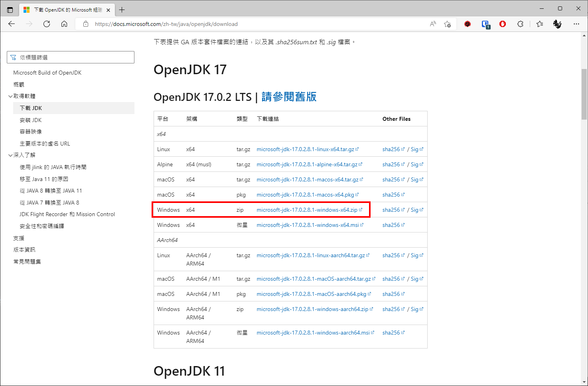Click the Refresh page icon
The height and width of the screenshot is (386, 588).
click(x=47, y=24)
